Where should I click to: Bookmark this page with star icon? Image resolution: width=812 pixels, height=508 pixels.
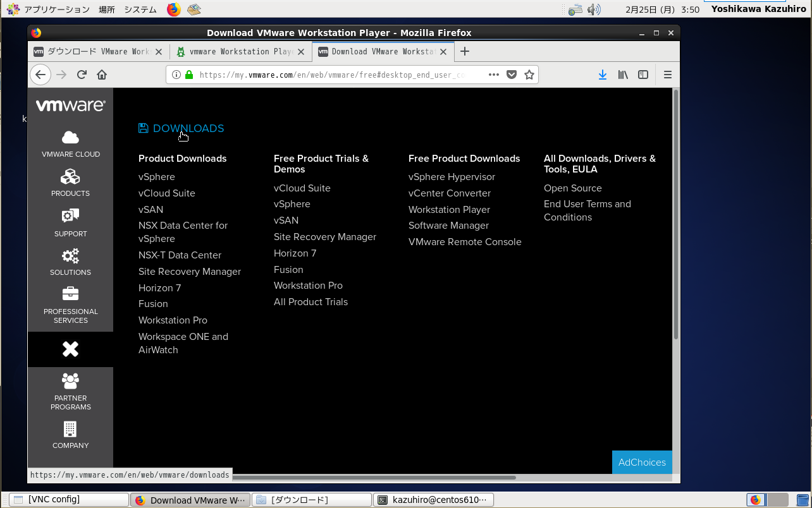click(529, 75)
